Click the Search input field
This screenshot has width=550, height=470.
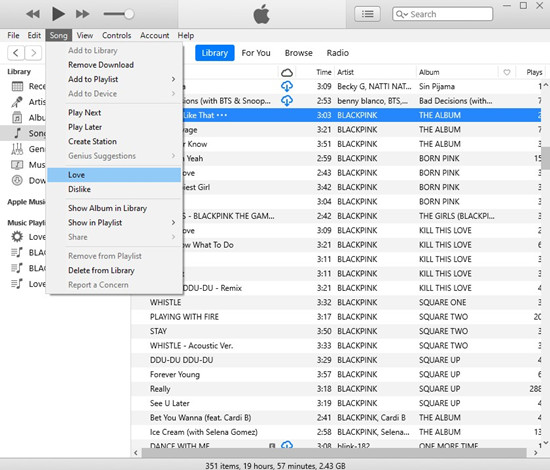[x=442, y=14]
